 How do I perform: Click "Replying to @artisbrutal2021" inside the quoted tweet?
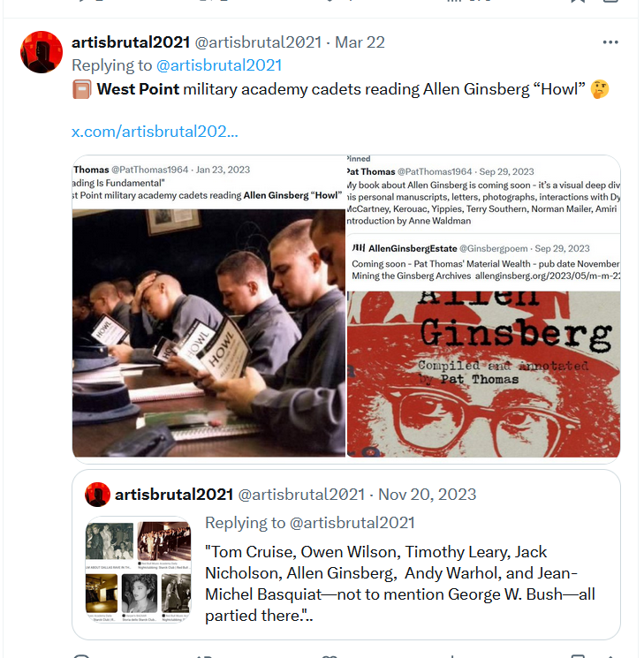pos(310,523)
